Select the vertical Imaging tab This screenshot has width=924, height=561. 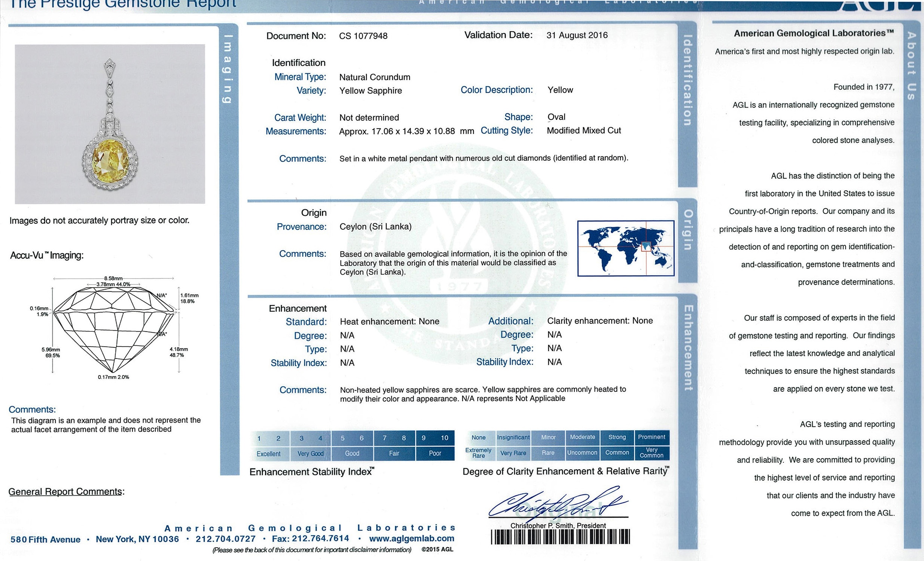(228, 69)
